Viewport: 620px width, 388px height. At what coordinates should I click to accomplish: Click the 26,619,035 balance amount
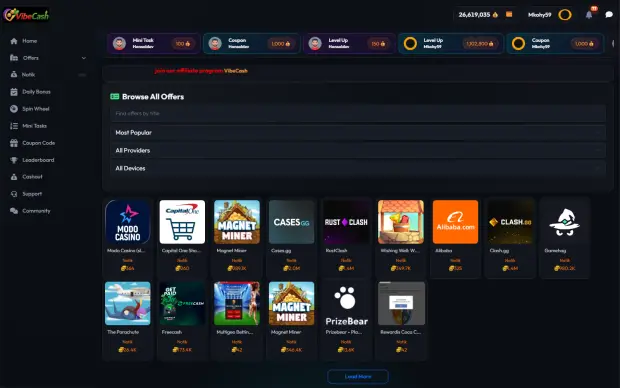point(474,15)
